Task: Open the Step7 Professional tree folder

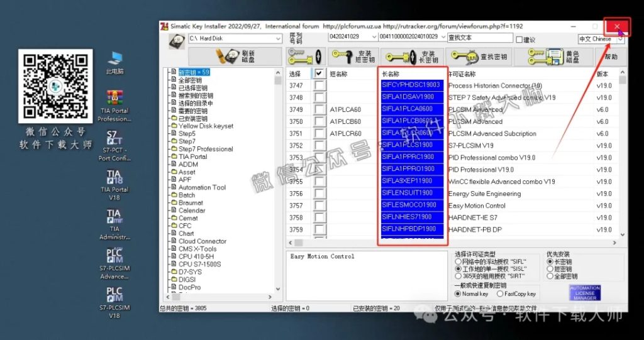Action: pos(206,149)
